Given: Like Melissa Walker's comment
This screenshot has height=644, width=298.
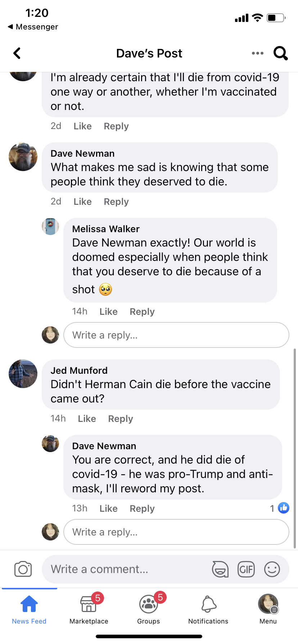Looking at the screenshot, I should [108, 312].
